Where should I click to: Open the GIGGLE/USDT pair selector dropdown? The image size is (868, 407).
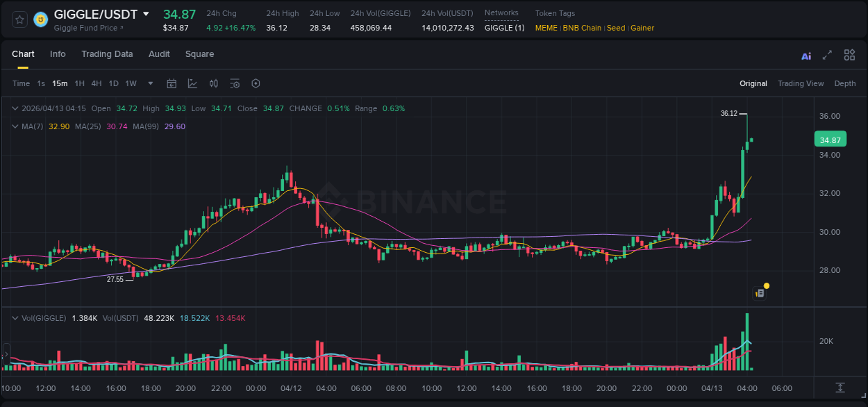[147, 13]
